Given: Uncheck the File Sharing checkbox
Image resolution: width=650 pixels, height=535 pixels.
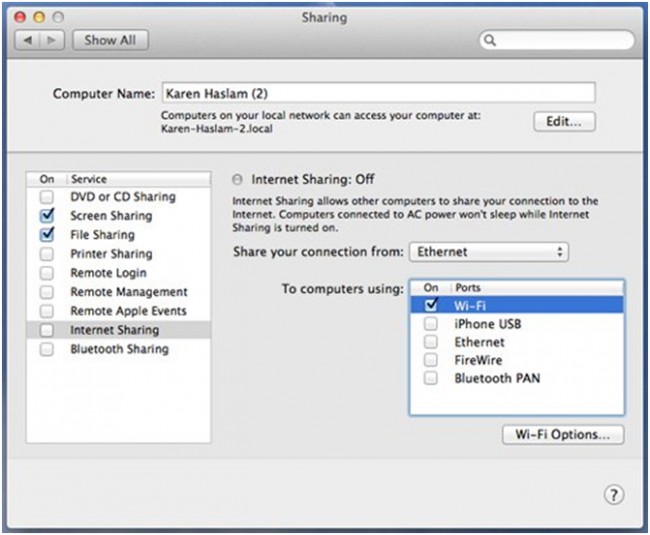Looking at the screenshot, I should tap(47, 235).
